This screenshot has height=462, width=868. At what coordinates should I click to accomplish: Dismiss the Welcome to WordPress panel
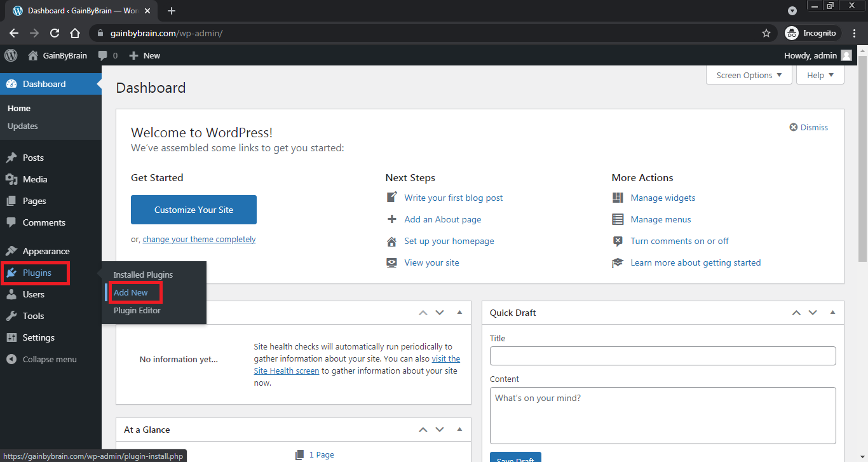click(x=809, y=127)
